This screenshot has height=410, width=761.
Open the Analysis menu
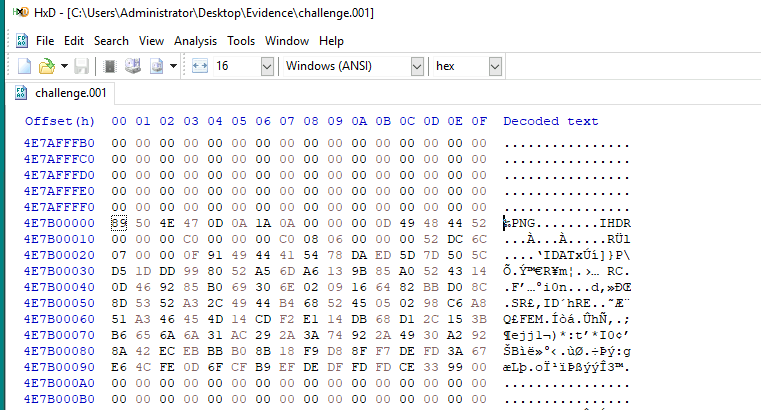195,41
